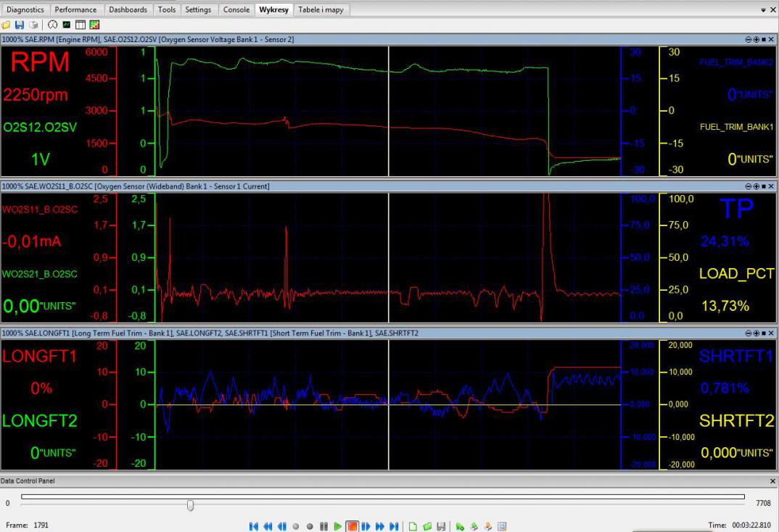Click the frame position slider handle
Viewport: 779px width, 532px height.
tap(190, 504)
